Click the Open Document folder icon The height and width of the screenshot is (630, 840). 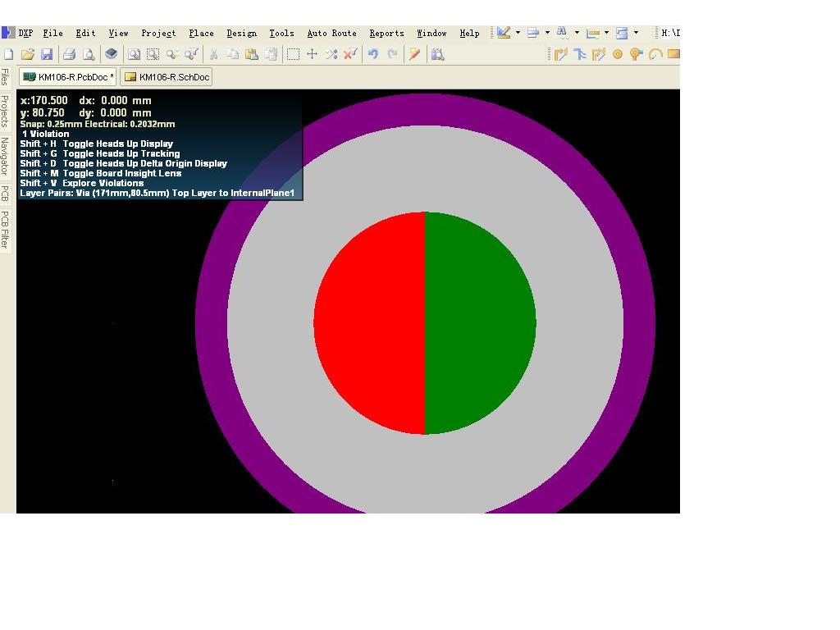[27, 54]
